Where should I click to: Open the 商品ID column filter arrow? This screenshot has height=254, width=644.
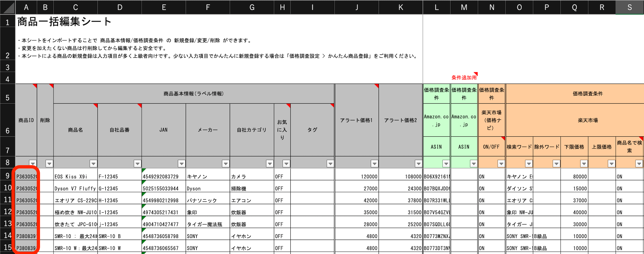point(32,163)
